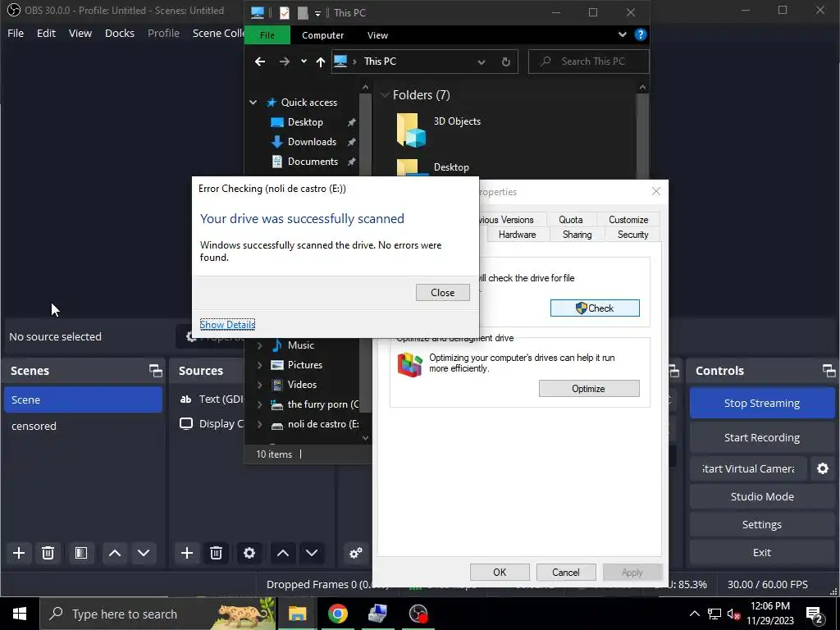
Task: Move scene up arrow in Scenes panel
Action: 115,553
